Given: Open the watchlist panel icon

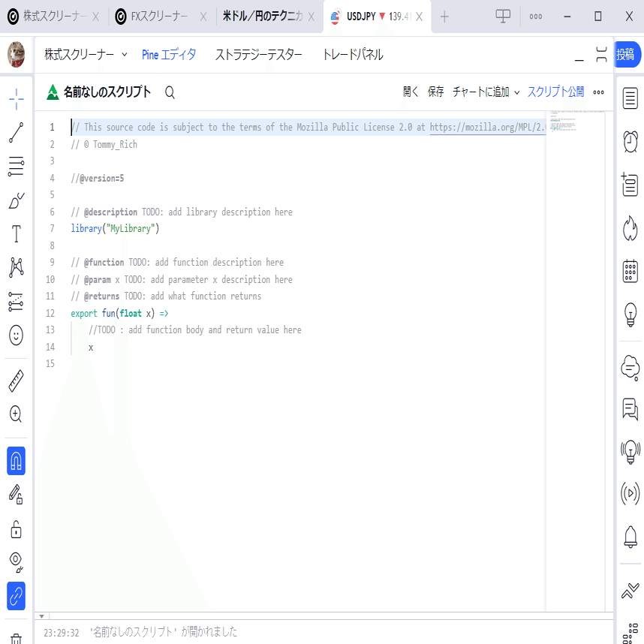Looking at the screenshot, I should click(630, 98).
